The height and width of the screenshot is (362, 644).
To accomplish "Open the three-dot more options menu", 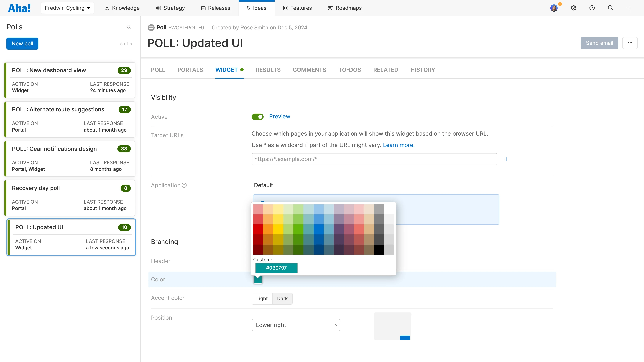I will 630,43.
